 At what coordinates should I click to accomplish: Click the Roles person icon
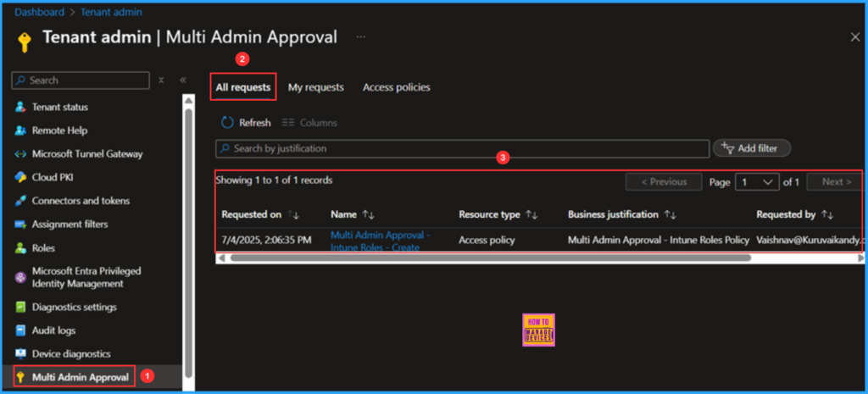pyautogui.click(x=20, y=248)
